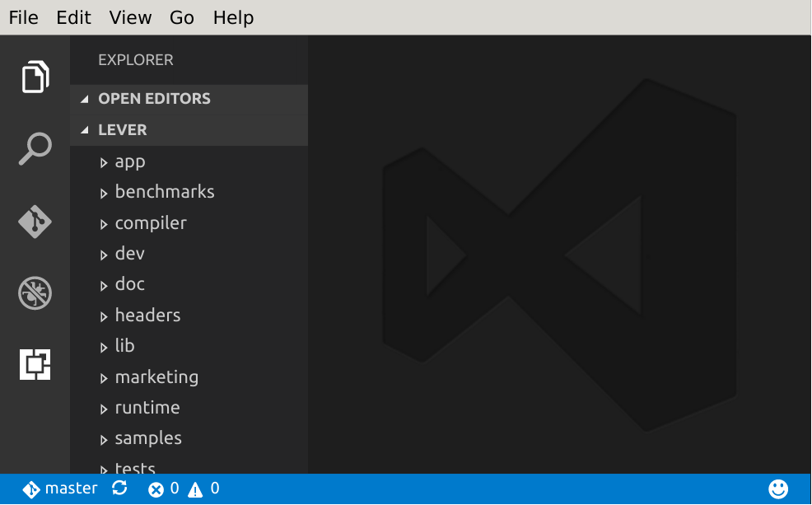This screenshot has width=812, height=505.
Task: Open the View menu
Action: [x=130, y=17]
